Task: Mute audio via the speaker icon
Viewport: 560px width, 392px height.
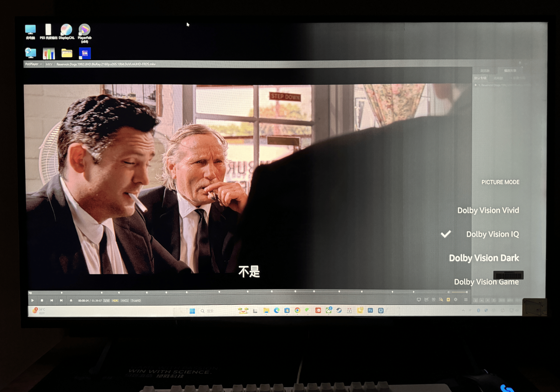Action: [x=449, y=292]
